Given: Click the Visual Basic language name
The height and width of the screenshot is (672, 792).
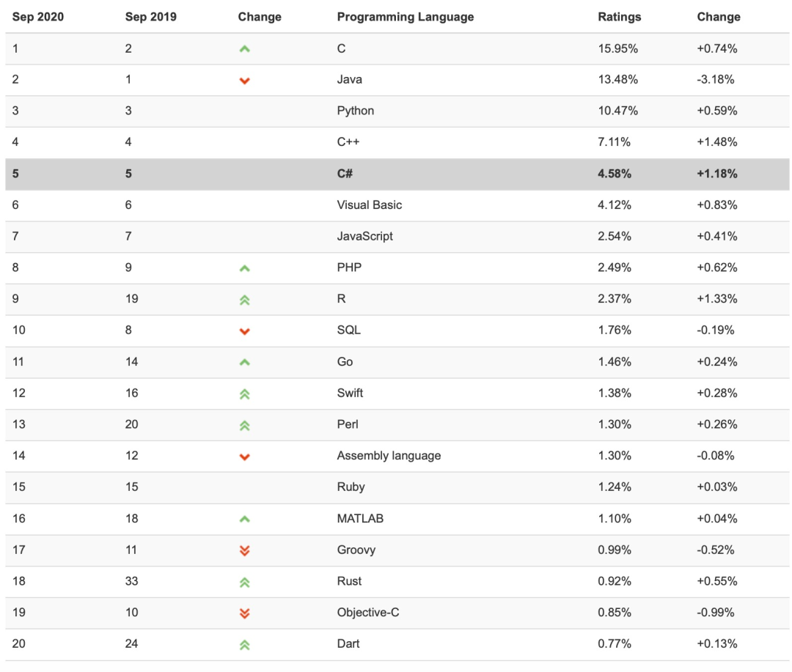Looking at the screenshot, I should 369,205.
